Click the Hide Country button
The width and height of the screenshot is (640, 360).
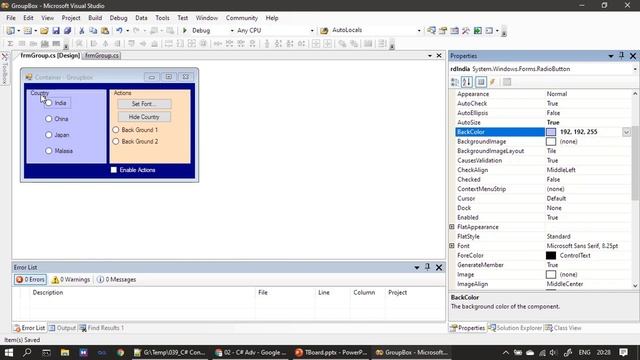tap(144, 117)
